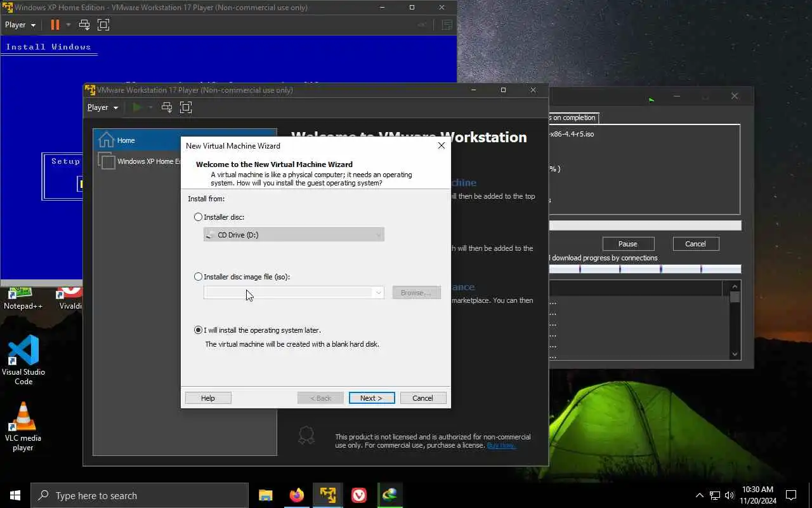Open the Visual Studio Code desktop shortcut
This screenshot has width=812, height=508.
pos(23,360)
